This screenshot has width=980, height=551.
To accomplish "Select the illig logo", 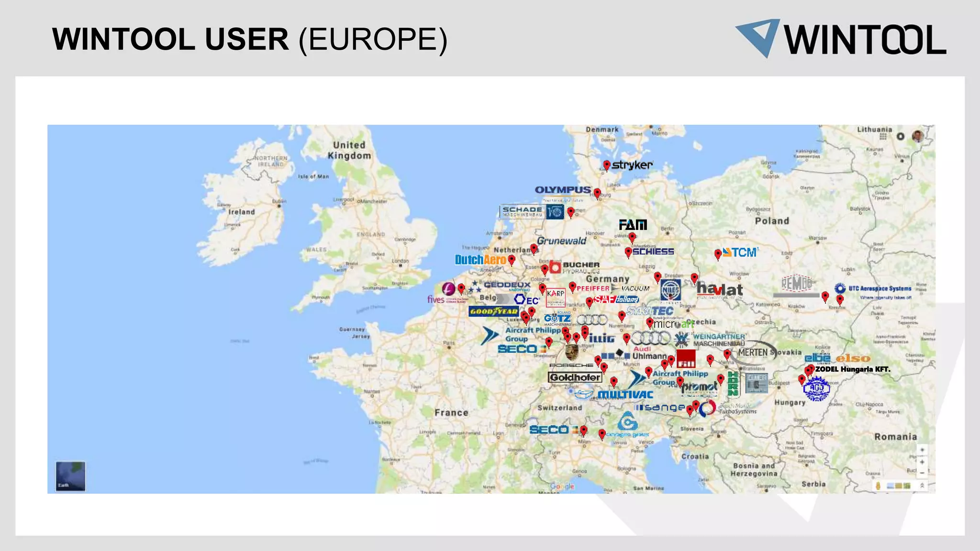I will [601, 339].
